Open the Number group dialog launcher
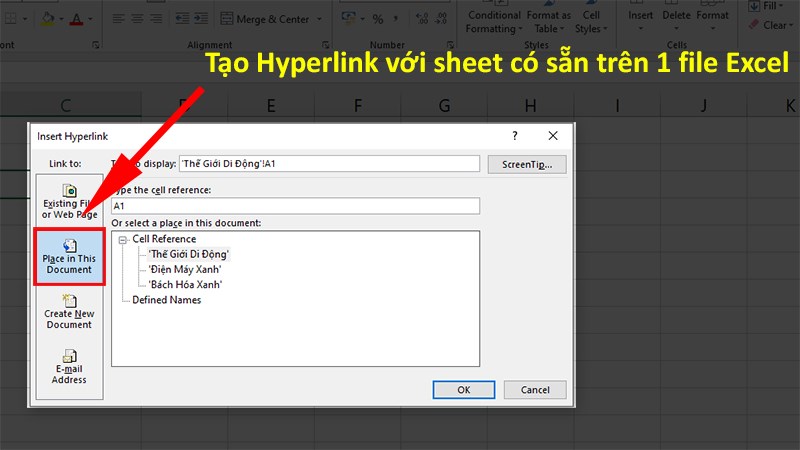Screen dimensions: 800x450 450,45
